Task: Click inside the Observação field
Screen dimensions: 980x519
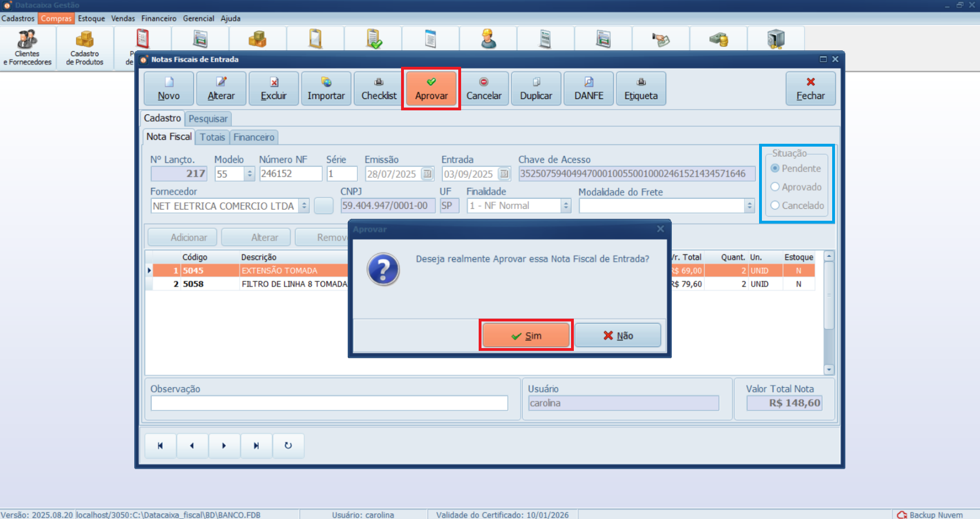Action: pyautogui.click(x=329, y=403)
